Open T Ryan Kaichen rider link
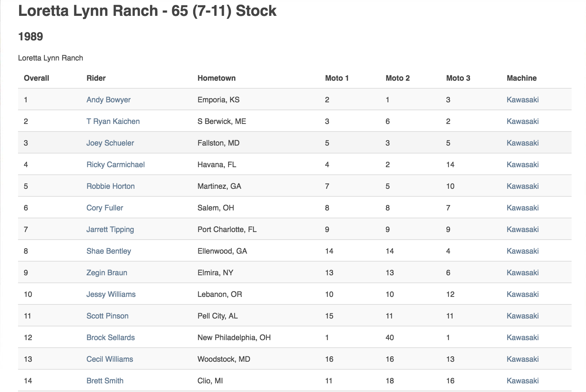 click(113, 121)
